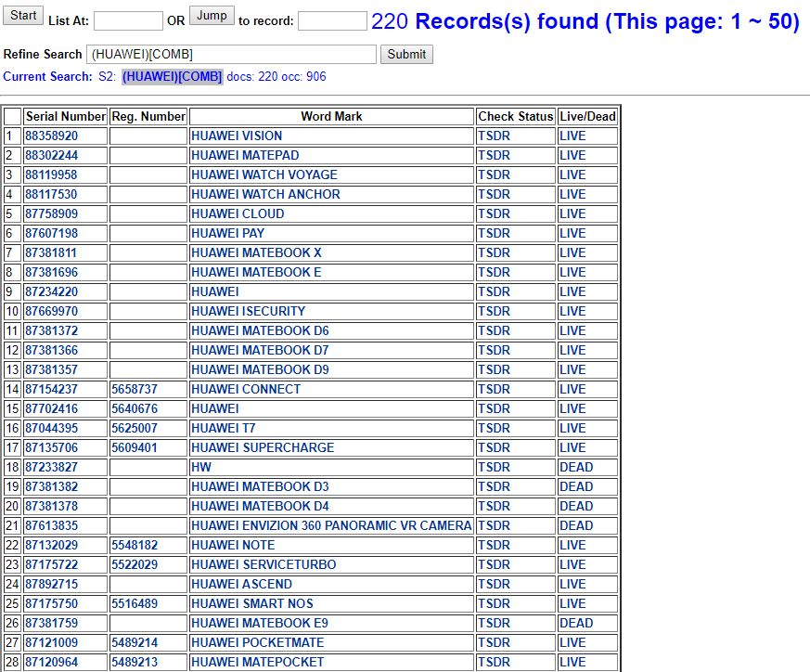Open serial number 88358920
Viewport: 810px width, 672px height.
(x=51, y=136)
